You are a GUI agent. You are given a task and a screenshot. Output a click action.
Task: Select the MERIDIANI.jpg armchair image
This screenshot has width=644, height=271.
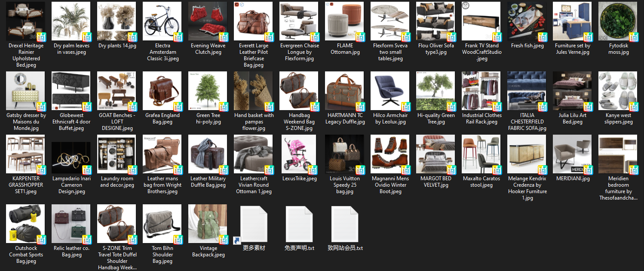click(x=573, y=154)
